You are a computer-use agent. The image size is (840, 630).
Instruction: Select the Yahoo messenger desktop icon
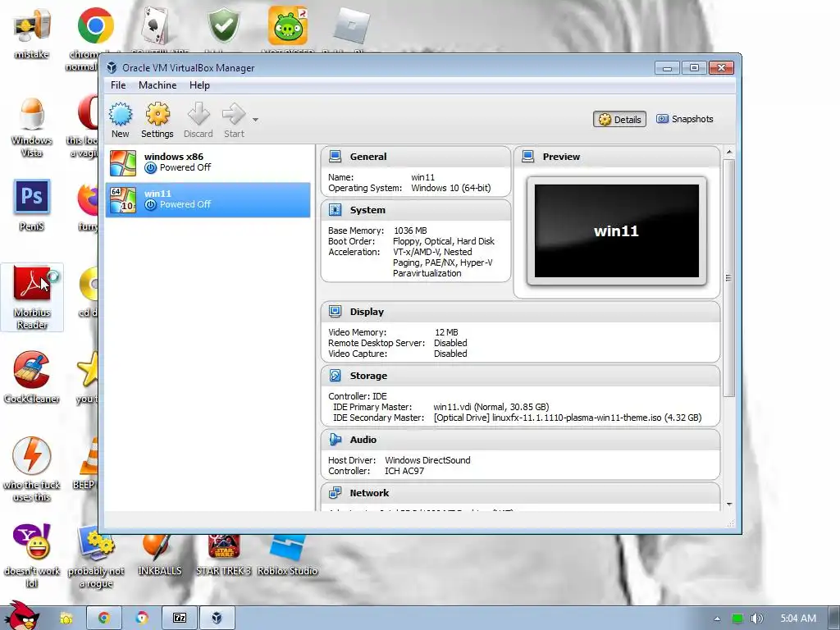pos(32,555)
